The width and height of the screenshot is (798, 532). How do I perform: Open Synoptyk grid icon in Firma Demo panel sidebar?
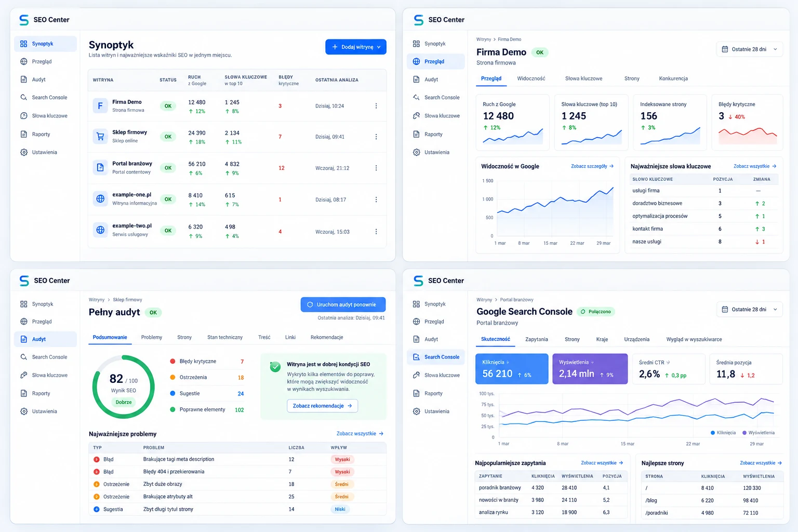[x=416, y=44]
